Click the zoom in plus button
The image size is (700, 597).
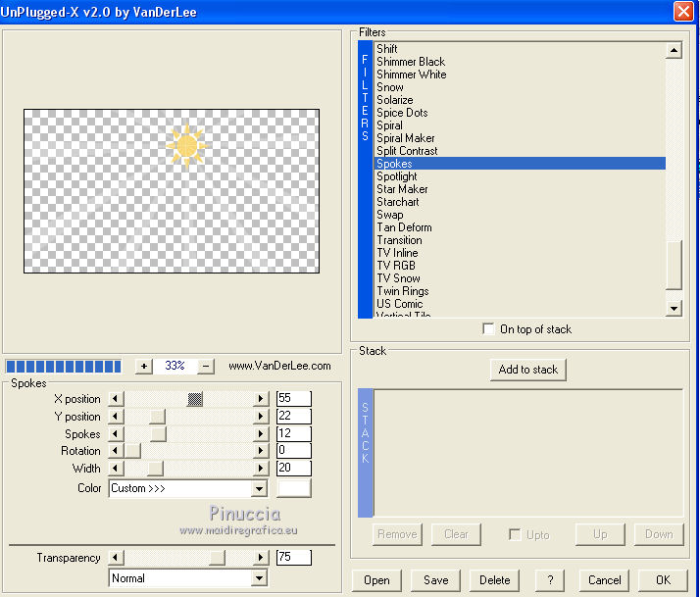(x=143, y=366)
